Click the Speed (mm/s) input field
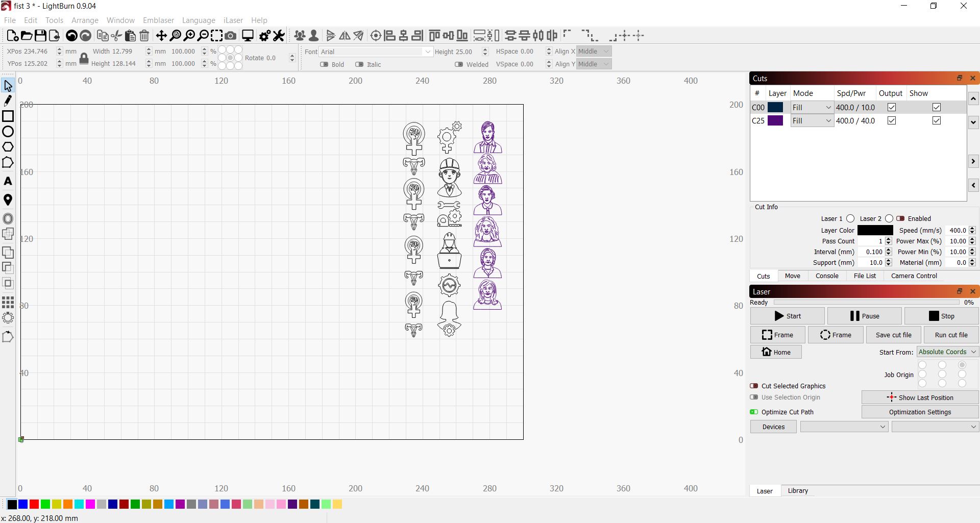 [957, 230]
